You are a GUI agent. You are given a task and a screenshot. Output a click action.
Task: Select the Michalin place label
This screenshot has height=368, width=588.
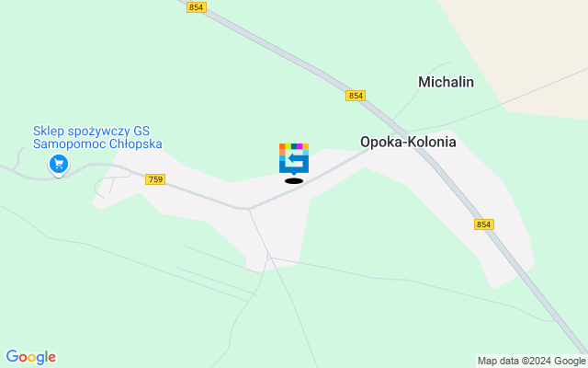446,82
